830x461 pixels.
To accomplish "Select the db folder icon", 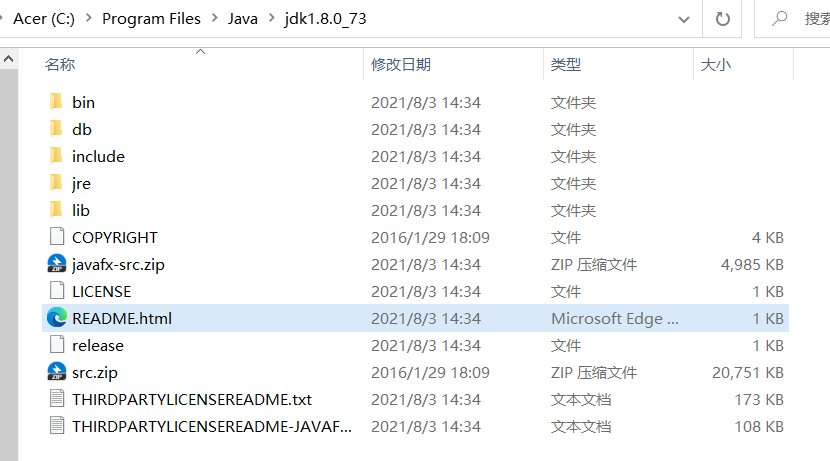I will [56, 129].
